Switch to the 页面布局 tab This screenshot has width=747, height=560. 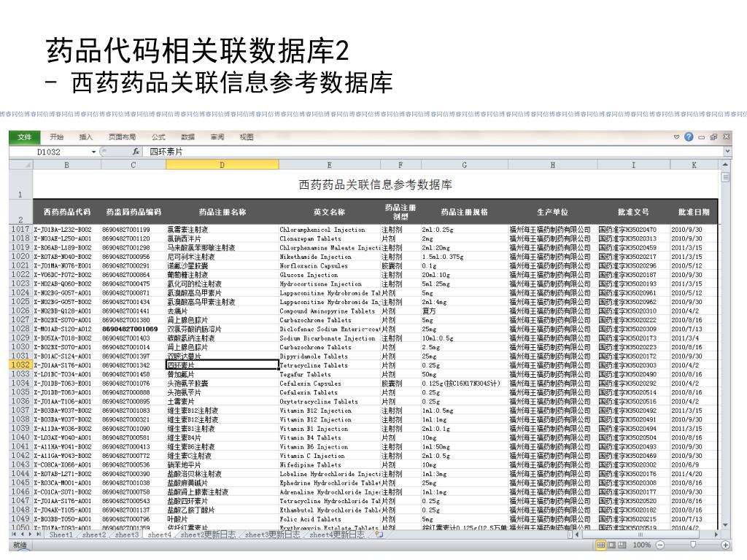122,137
